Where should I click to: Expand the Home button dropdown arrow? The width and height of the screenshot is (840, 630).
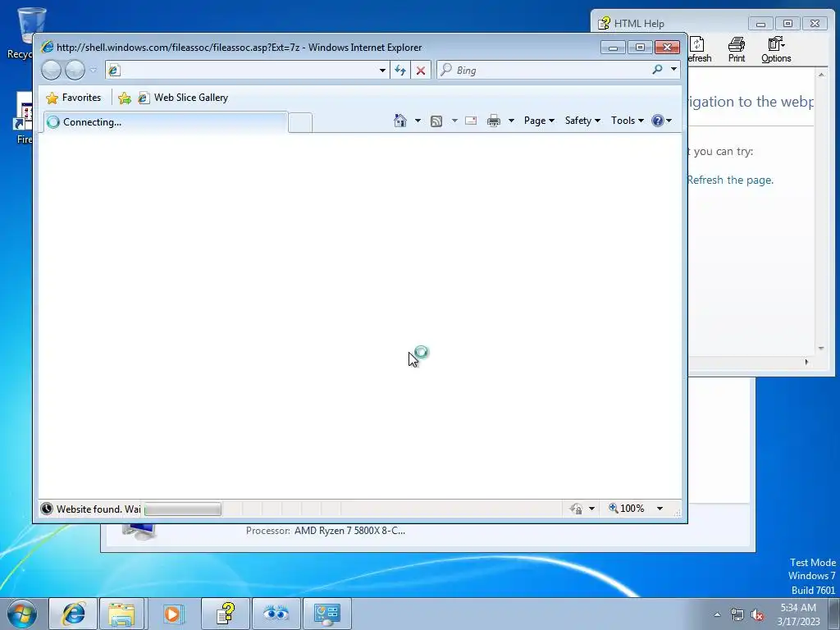(418, 121)
